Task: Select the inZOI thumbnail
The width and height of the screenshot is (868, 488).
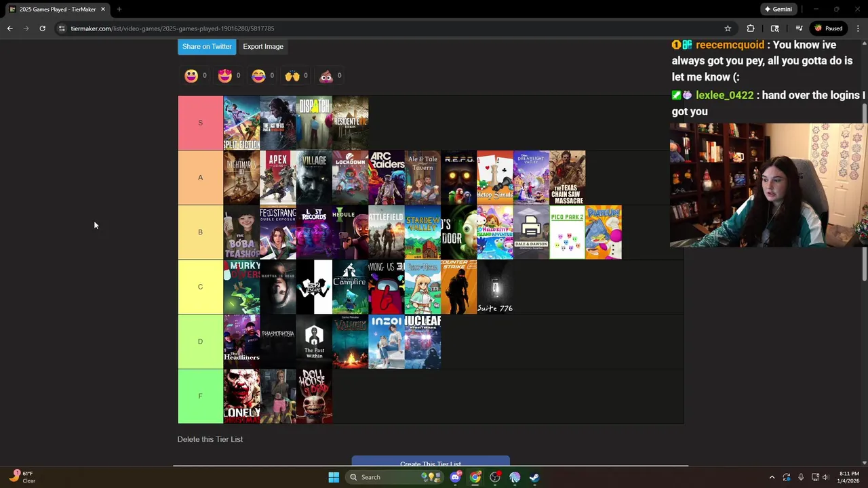Action: coord(387,342)
